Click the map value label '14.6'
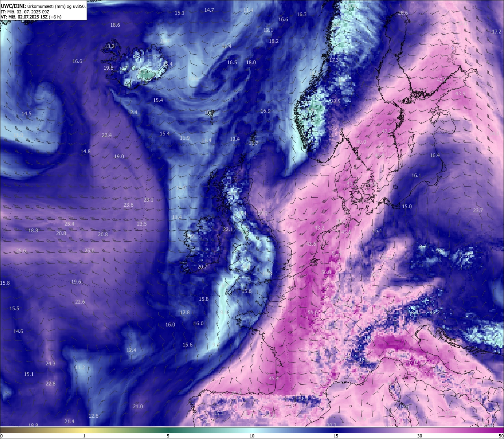This screenshot has height=439, width=504. pyautogui.click(x=18, y=331)
